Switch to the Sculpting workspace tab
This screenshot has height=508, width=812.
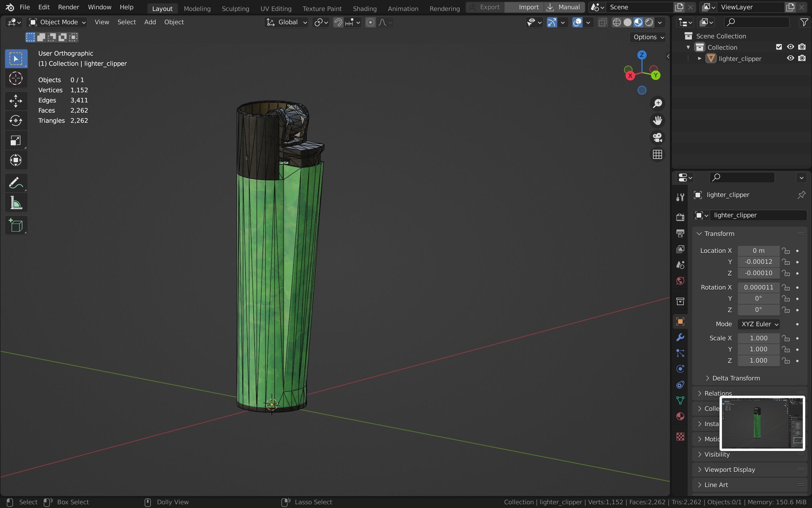point(235,8)
